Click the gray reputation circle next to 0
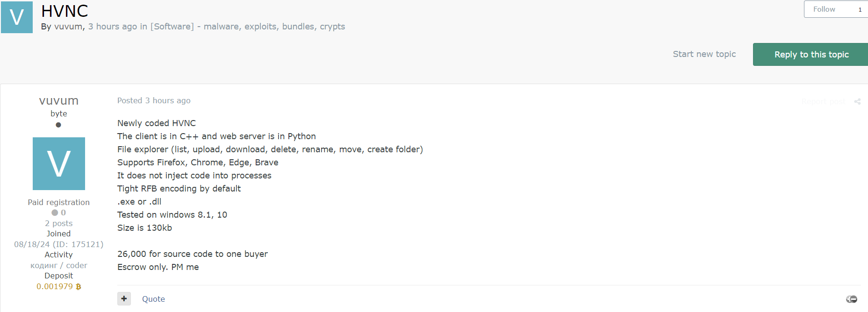 (55, 213)
